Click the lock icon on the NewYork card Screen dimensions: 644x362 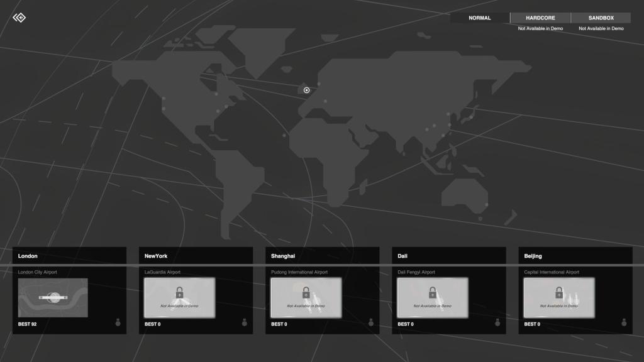pyautogui.click(x=179, y=293)
